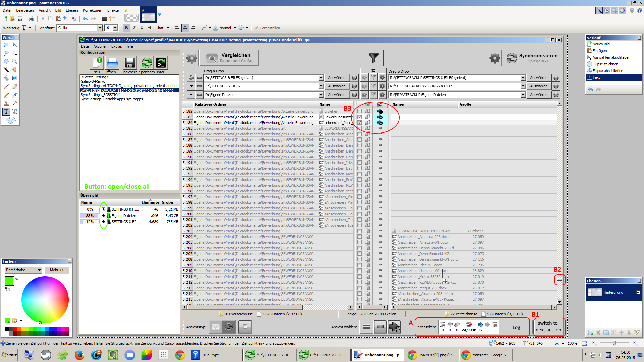644x362 pixels.
Task: Click the zoom slider handle in status bar
Action: (614, 343)
